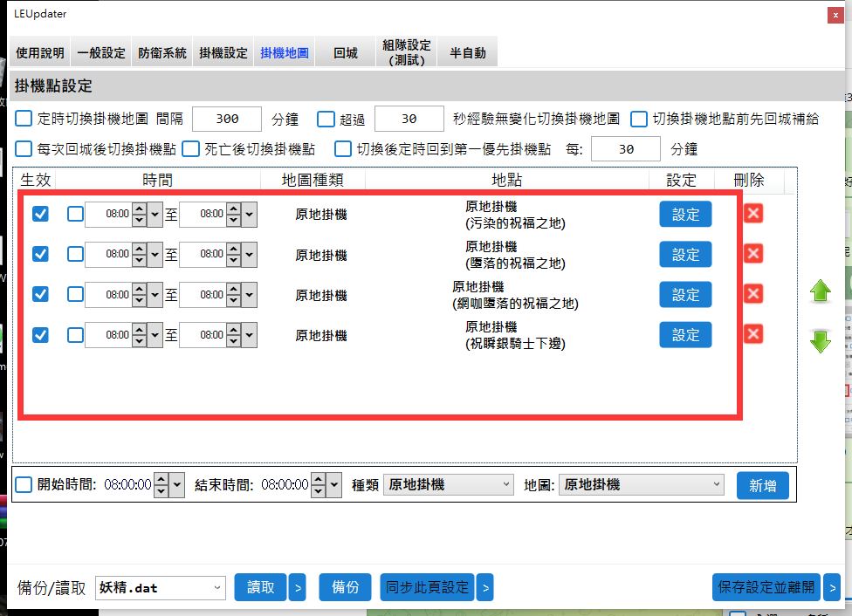Click the 備份 button
852x616 pixels.
coord(345,587)
